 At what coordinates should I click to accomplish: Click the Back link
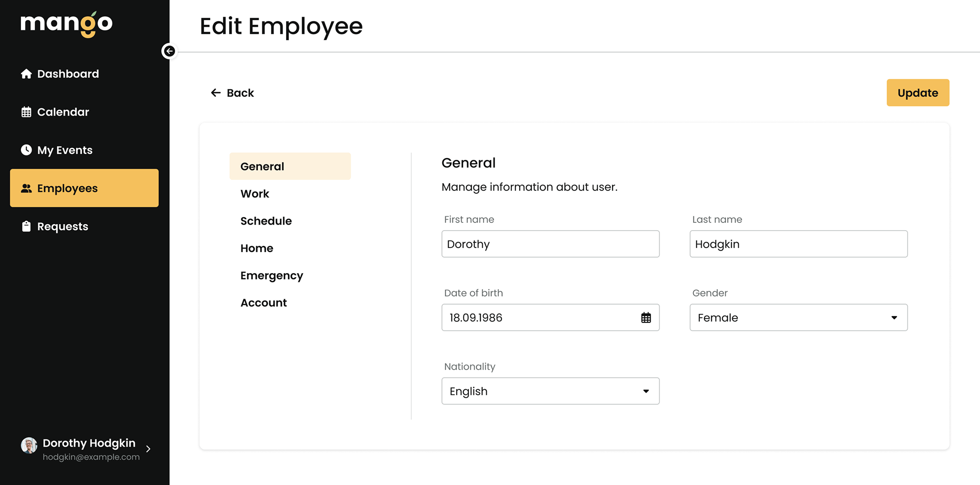point(240,92)
